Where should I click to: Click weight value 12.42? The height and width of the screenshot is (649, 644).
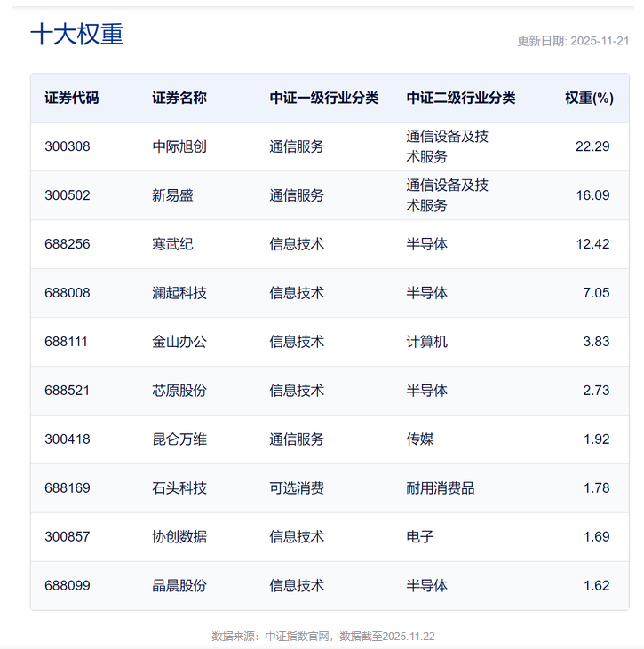pos(592,244)
